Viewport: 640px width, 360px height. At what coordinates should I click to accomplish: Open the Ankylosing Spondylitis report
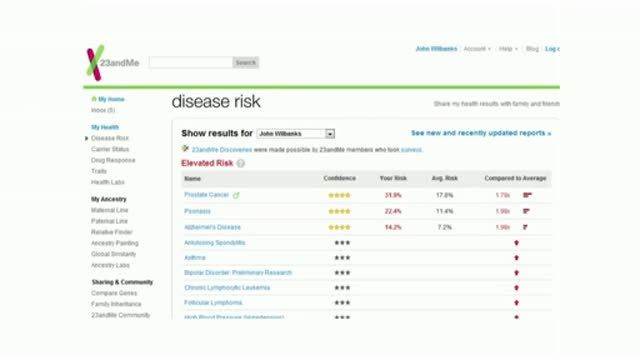tap(215, 243)
